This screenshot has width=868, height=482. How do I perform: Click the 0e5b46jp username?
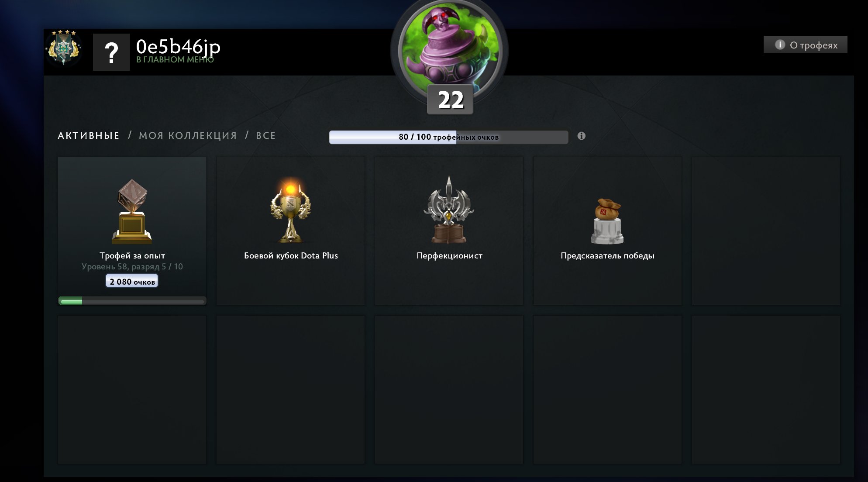tap(178, 46)
